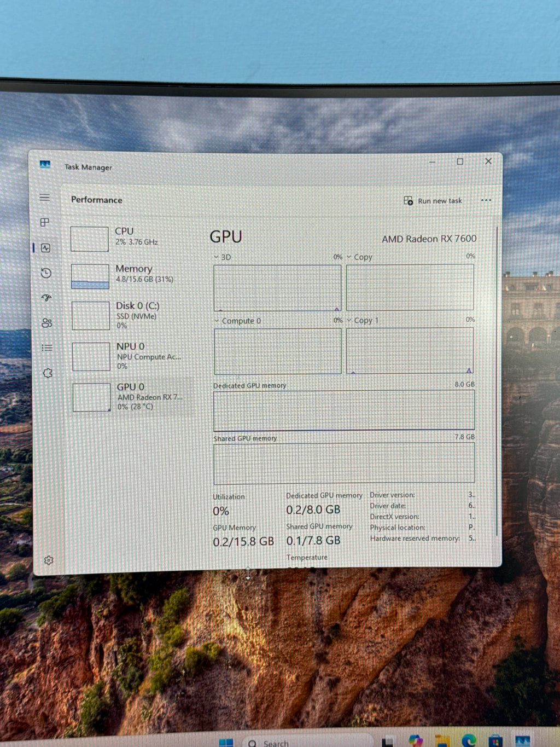Open the Details list icon
560x747 pixels.
click(47, 348)
